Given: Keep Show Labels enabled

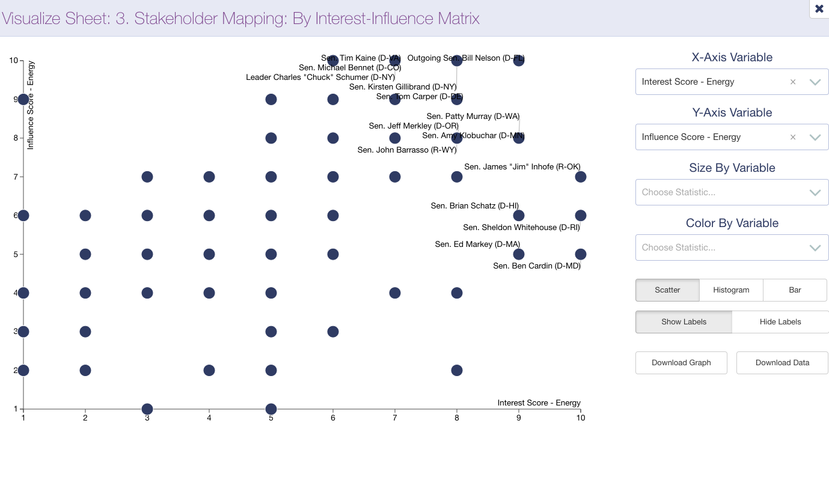Looking at the screenshot, I should [684, 321].
